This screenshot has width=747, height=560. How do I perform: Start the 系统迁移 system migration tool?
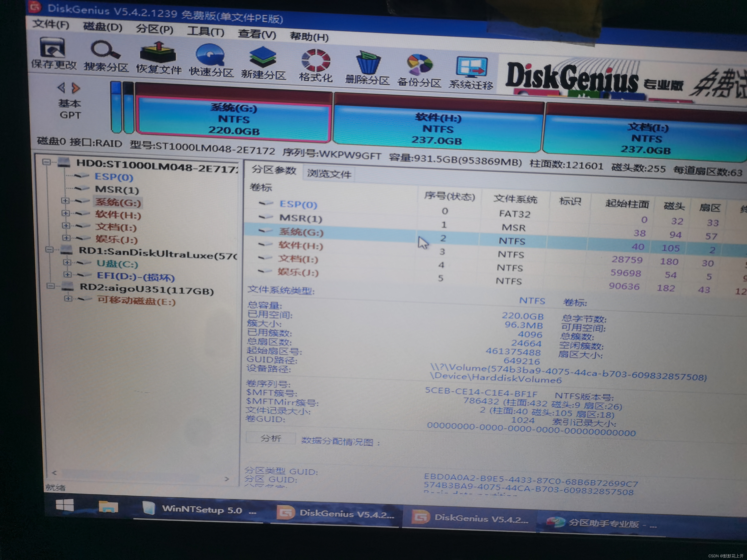coord(471,73)
